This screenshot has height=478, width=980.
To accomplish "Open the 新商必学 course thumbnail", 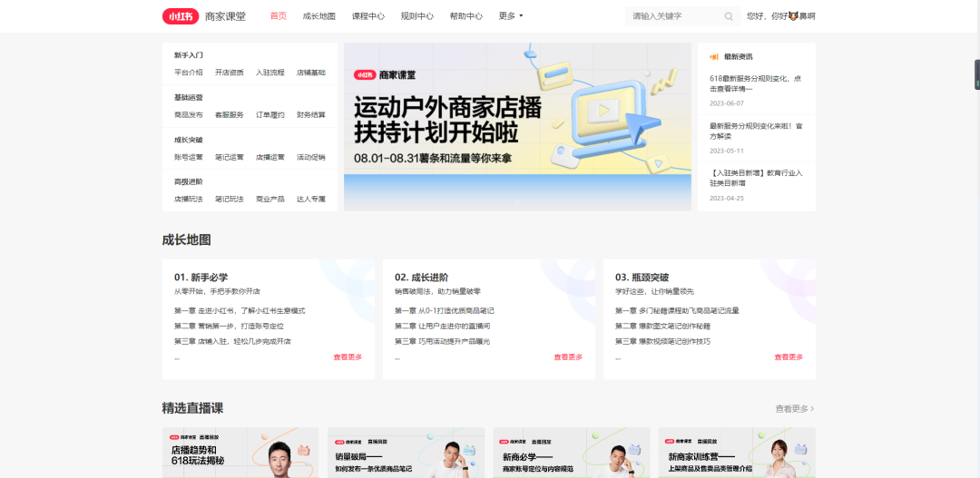I will pos(572,453).
